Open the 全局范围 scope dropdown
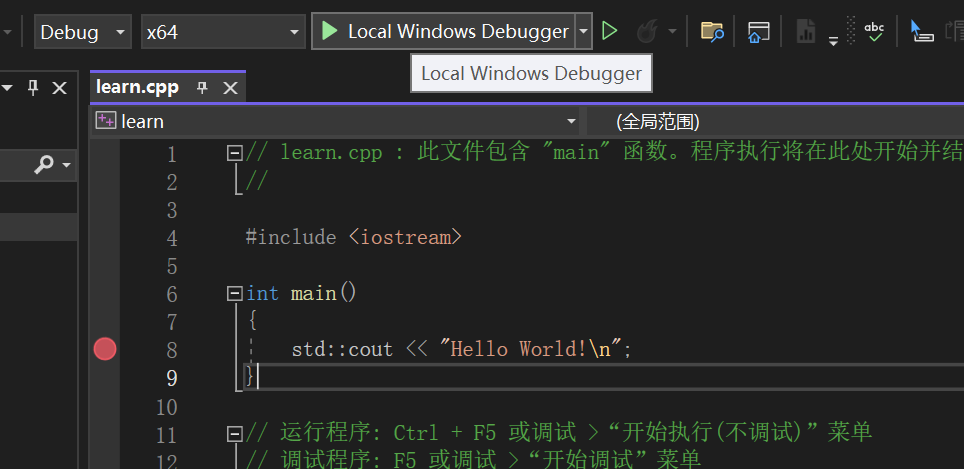 pos(775,121)
